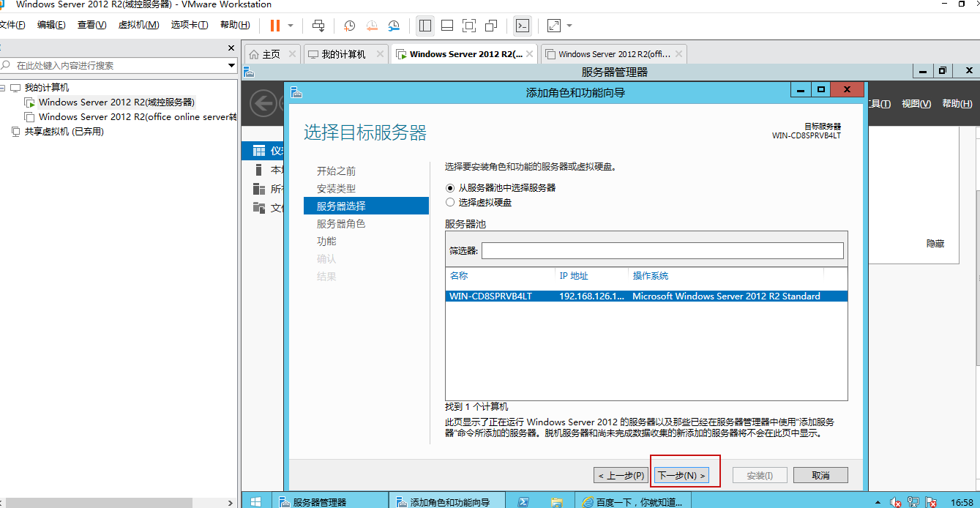Click the 下一步(N) button

click(x=682, y=475)
